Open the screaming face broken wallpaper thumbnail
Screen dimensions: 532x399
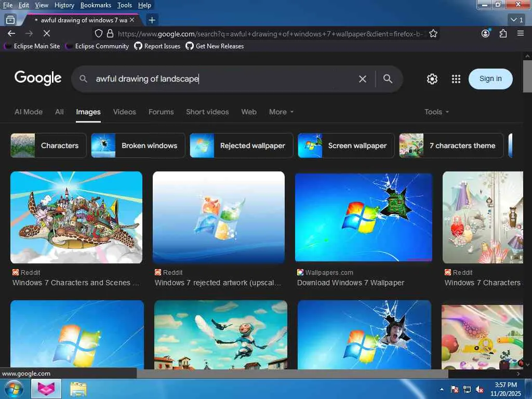[x=364, y=335]
